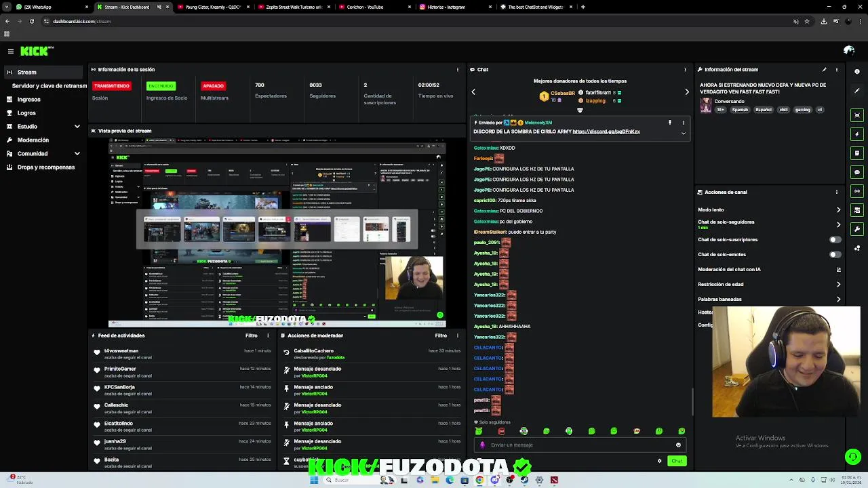Bookmark this page with star icon
The image size is (868, 488).
click(807, 21)
